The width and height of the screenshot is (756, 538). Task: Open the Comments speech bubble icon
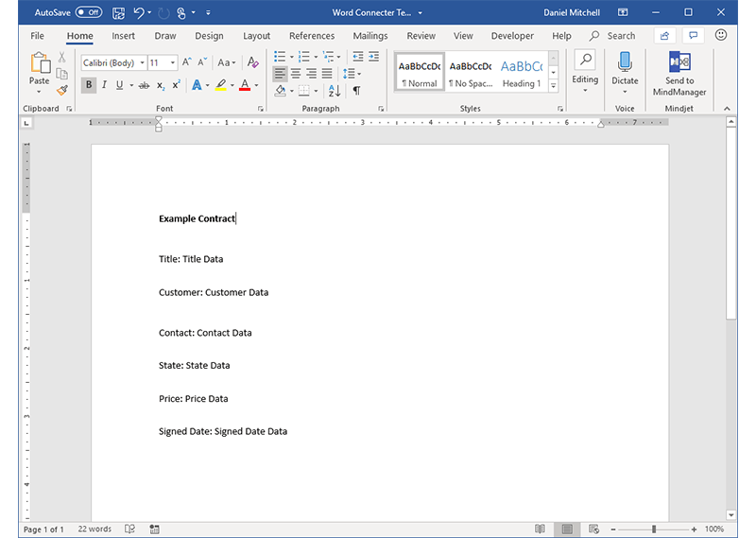tap(694, 36)
